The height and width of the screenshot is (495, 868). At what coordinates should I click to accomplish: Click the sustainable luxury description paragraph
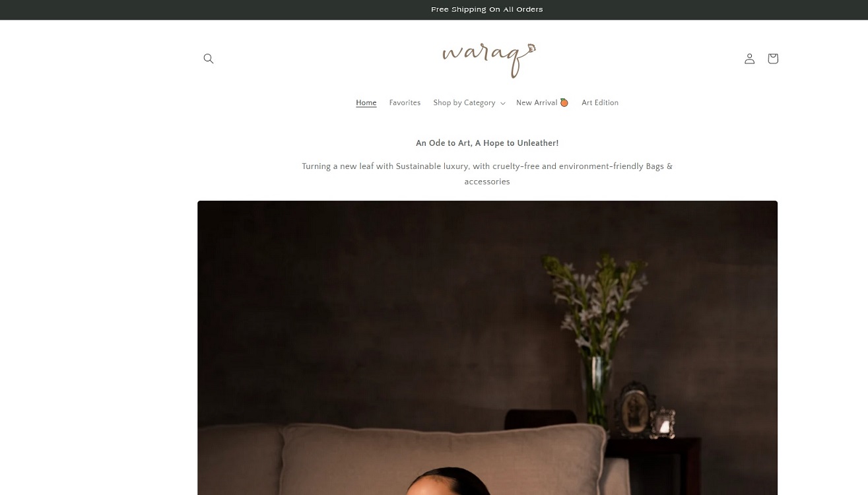tap(487, 174)
